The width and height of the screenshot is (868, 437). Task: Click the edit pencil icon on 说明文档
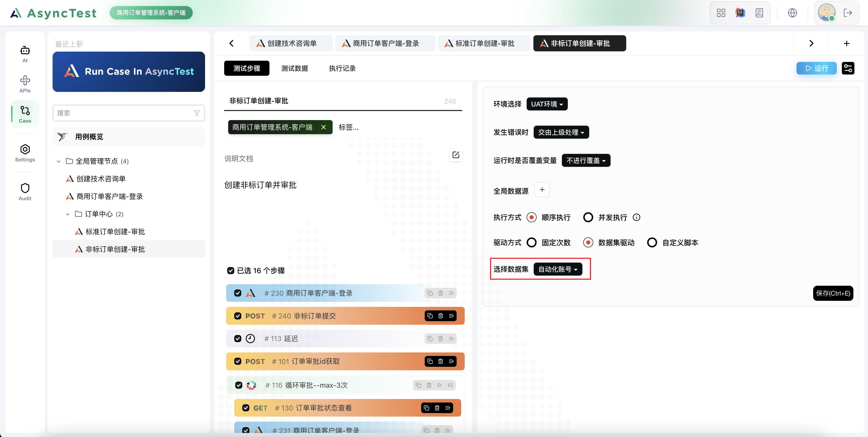coord(456,155)
